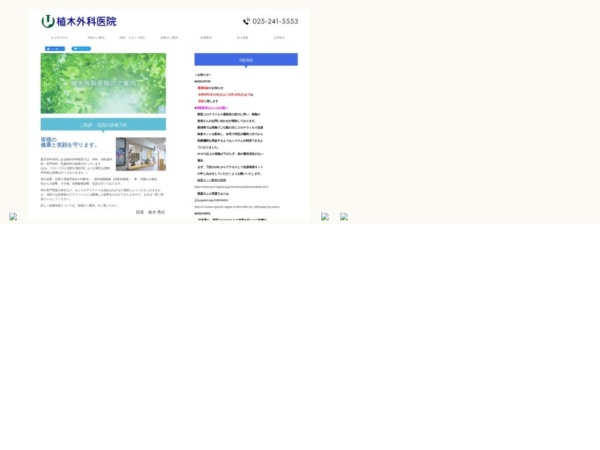The width and height of the screenshot is (600, 450).
Task: Click the small icon in banner's corner
Action: (162, 109)
